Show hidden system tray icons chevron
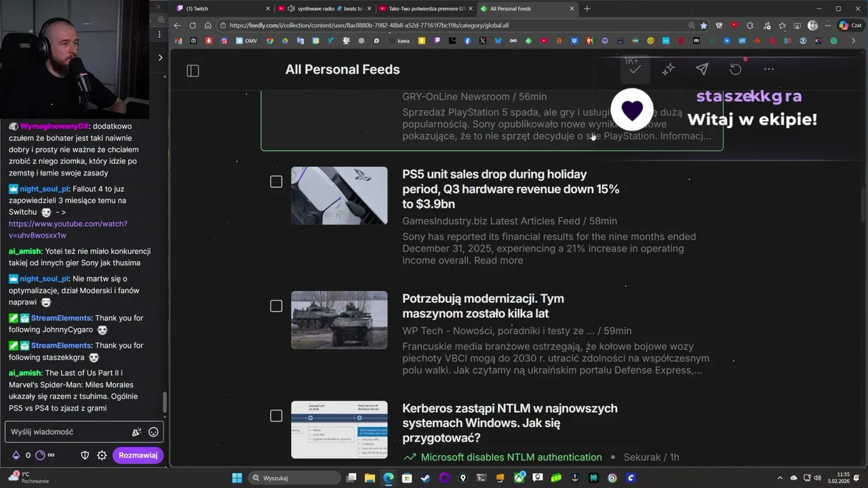 coord(780,478)
